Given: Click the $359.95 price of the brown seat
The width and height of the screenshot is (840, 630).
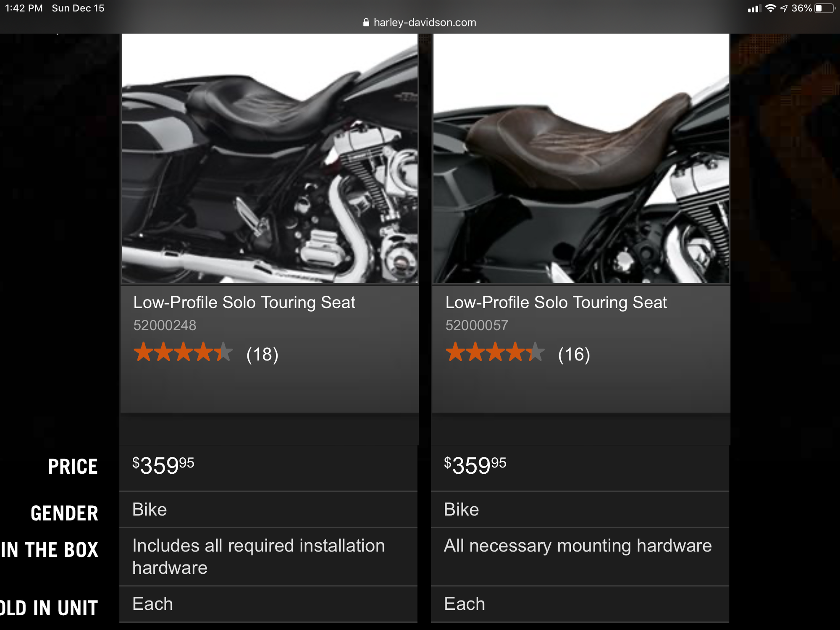Looking at the screenshot, I should [475, 465].
